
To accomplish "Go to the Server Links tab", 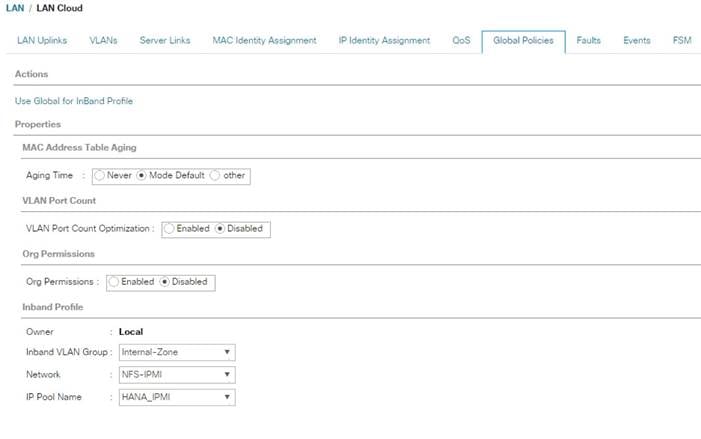I will pyautogui.click(x=165, y=40).
